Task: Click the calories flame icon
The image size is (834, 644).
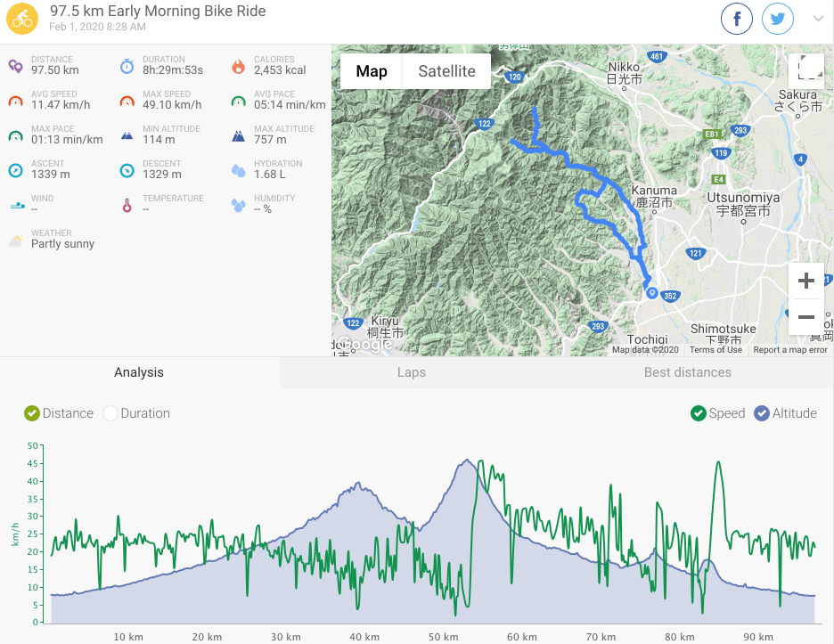Action: pos(238,66)
